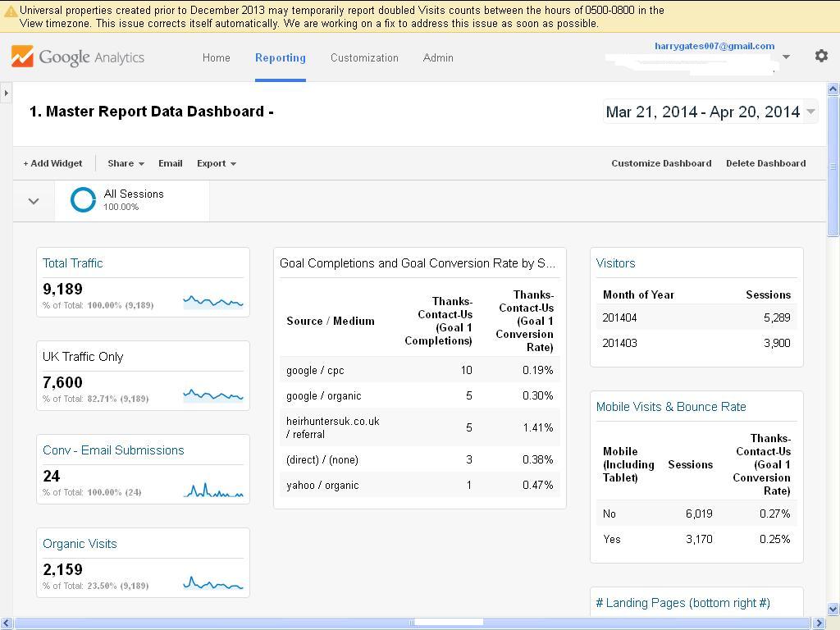The height and width of the screenshot is (630, 840).
Task: Open the account dropdown arrow
Action: click(x=786, y=57)
